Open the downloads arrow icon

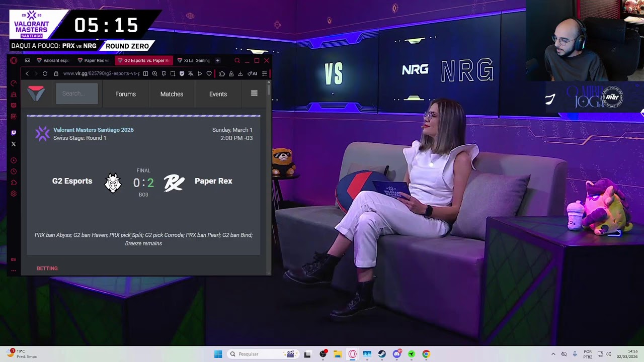click(240, 73)
